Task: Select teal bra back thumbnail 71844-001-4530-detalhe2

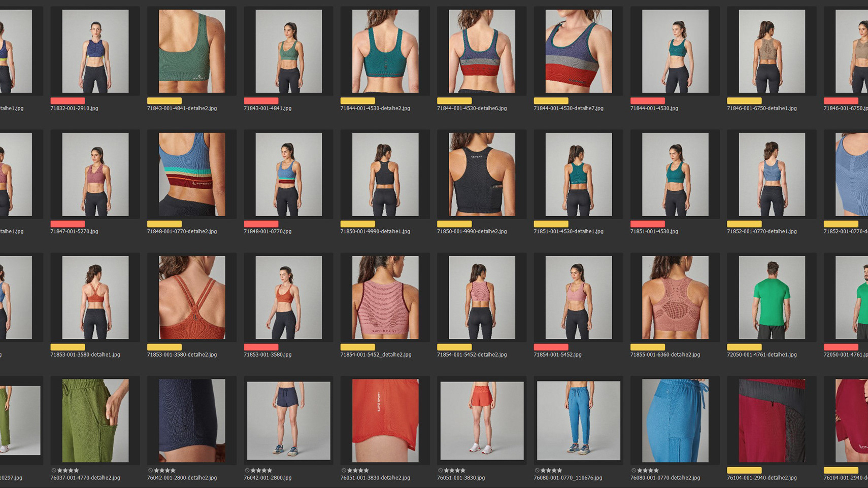Action: coord(385,51)
